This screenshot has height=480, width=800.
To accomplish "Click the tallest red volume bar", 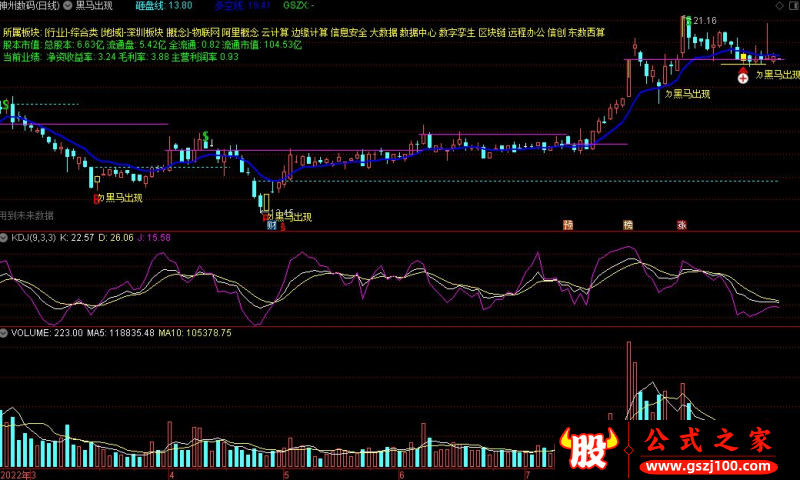I will (629, 381).
